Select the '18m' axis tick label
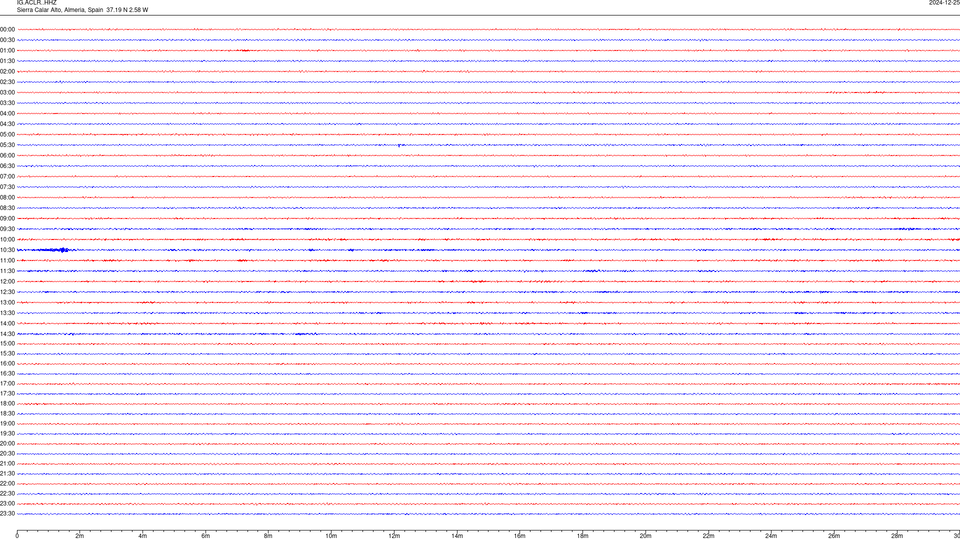 tap(583, 536)
